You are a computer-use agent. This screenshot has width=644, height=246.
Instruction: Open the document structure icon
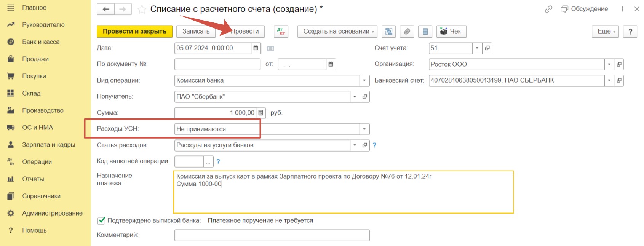[388, 31]
